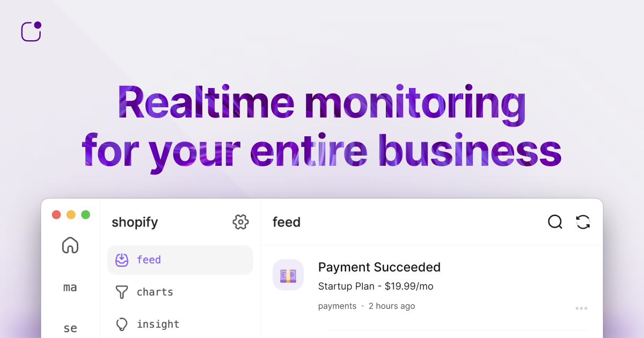Viewport: 644px width, 338px height.
Task: Click the yellow minimize window button
Action: [x=71, y=215]
